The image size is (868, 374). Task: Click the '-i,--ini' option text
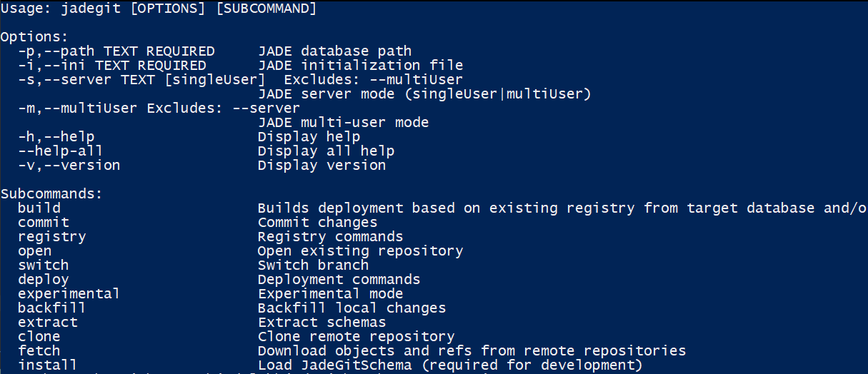(x=51, y=66)
